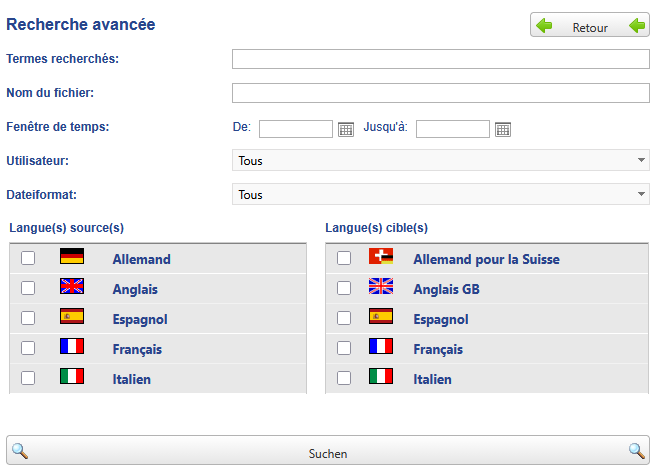This screenshot has height=470, width=656.
Task: Click the Suchen search button
Action: coord(328,452)
